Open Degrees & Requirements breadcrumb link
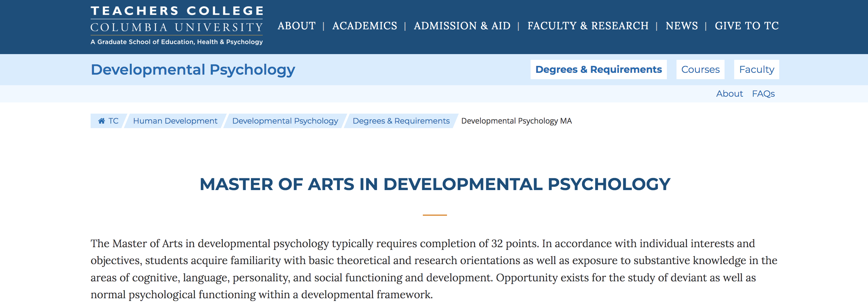This screenshot has height=304, width=868. [401, 121]
